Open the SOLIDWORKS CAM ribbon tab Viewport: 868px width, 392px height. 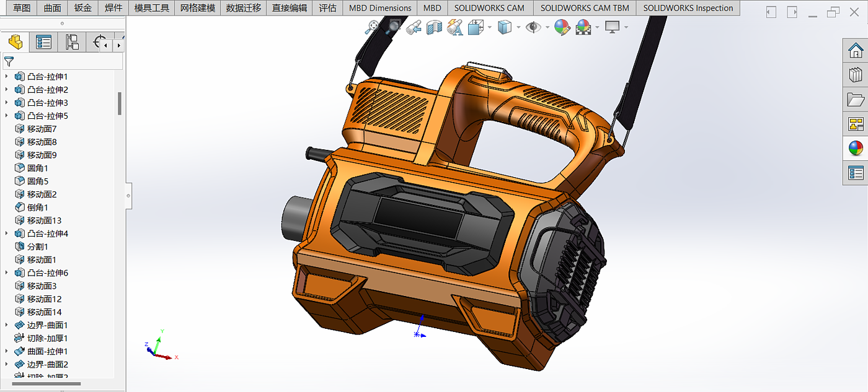[x=489, y=8]
